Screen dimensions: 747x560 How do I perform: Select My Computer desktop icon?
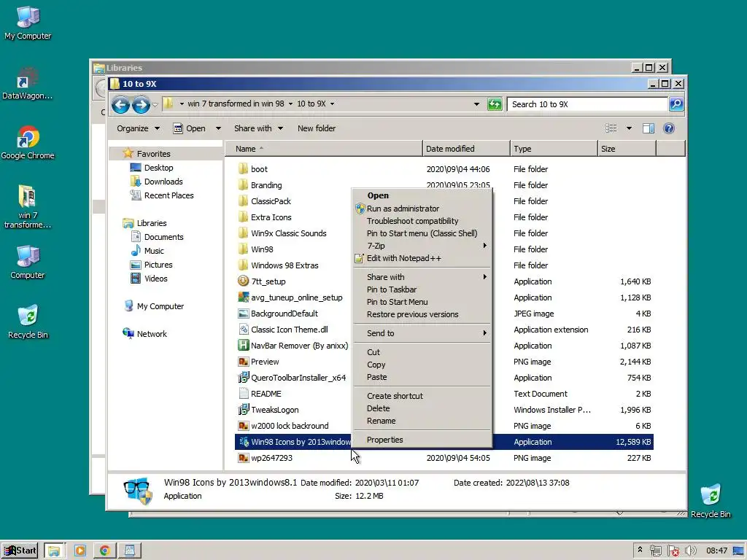pyautogui.click(x=28, y=23)
